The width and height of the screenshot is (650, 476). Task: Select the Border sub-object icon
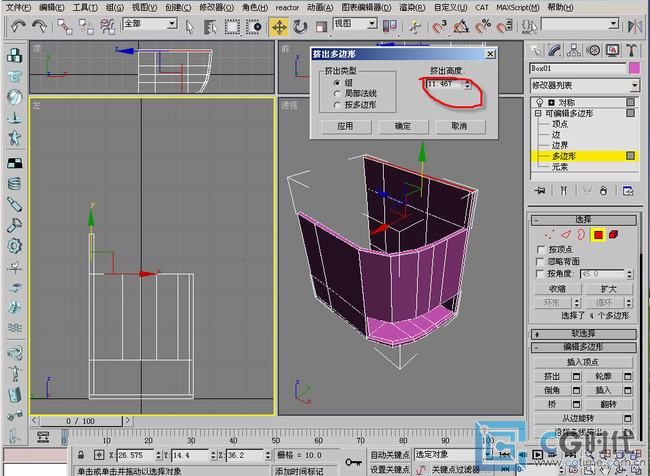tap(581, 235)
